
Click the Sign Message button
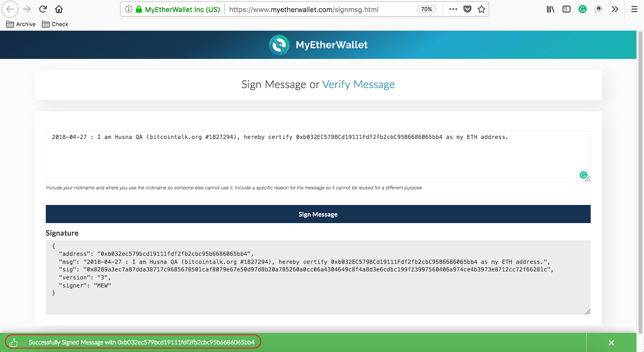(318, 214)
